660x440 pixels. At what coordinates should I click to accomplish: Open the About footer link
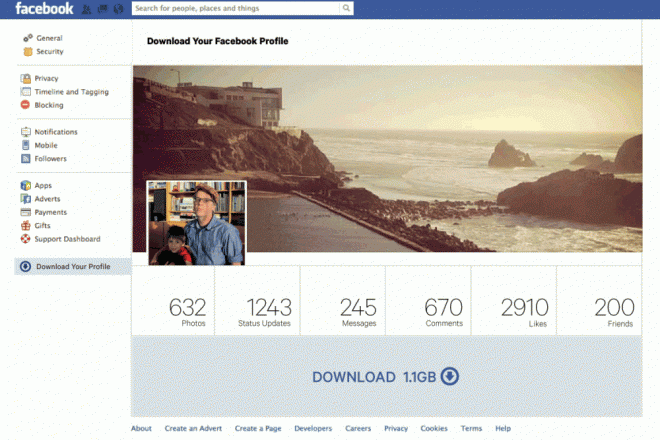pos(141,428)
